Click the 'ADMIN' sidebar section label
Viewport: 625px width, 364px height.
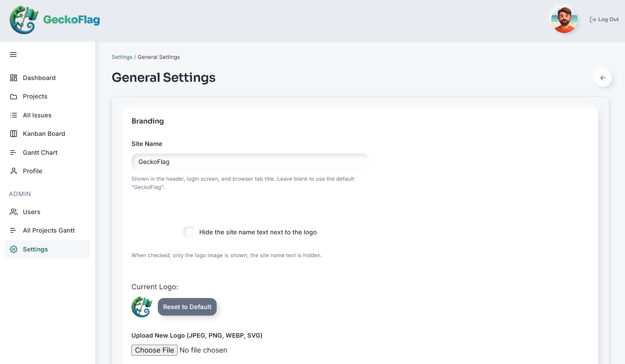pyautogui.click(x=20, y=194)
